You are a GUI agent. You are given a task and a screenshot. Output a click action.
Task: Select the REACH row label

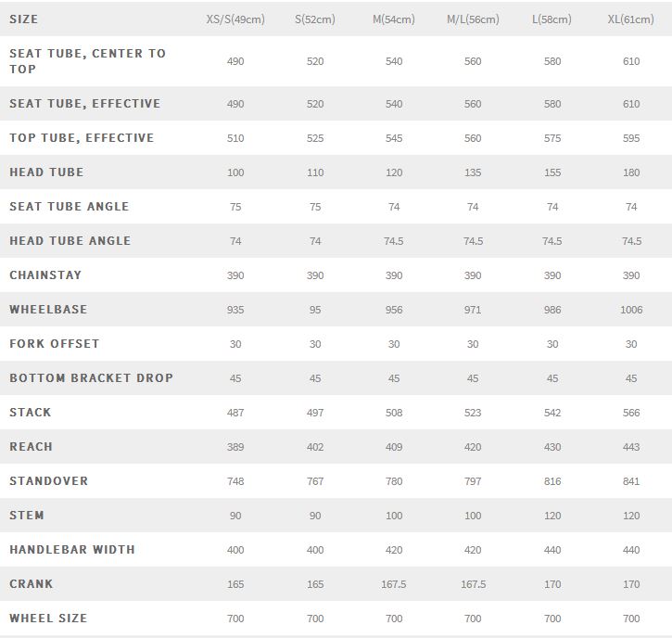coord(32,447)
